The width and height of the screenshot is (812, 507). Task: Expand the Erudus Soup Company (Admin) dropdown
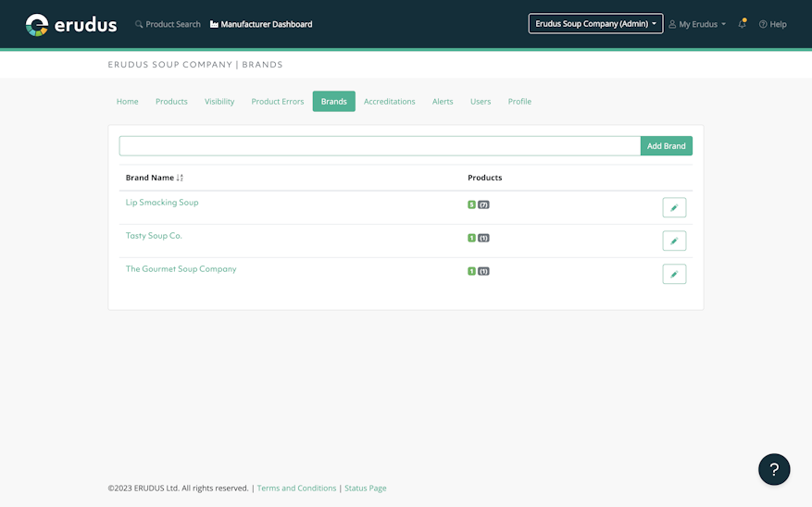(x=595, y=24)
